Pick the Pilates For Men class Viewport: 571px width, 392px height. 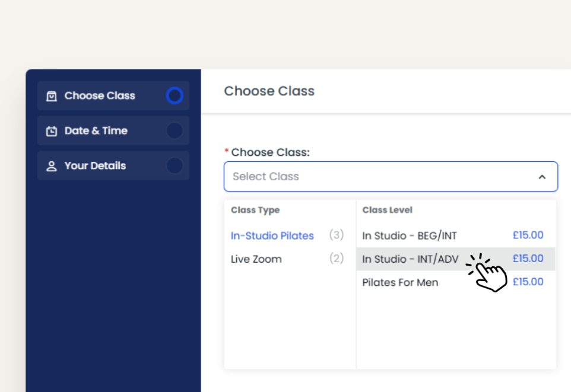click(x=400, y=283)
